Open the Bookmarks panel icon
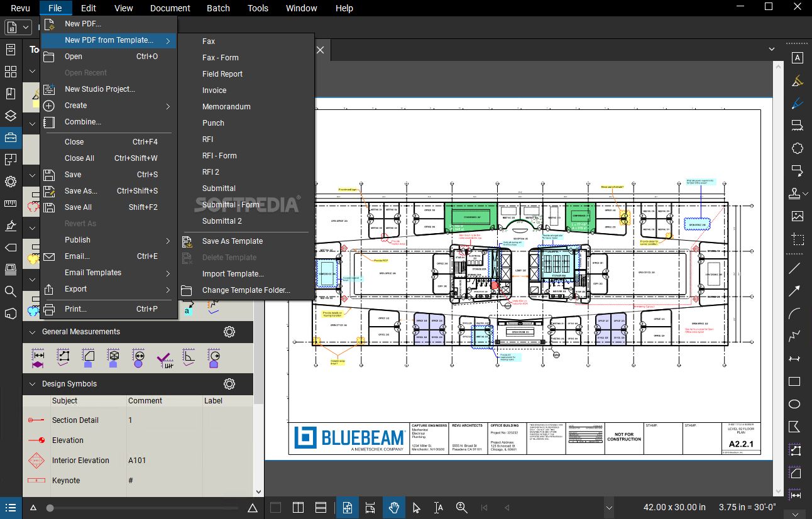The height and width of the screenshot is (519, 812). coord(11,94)
